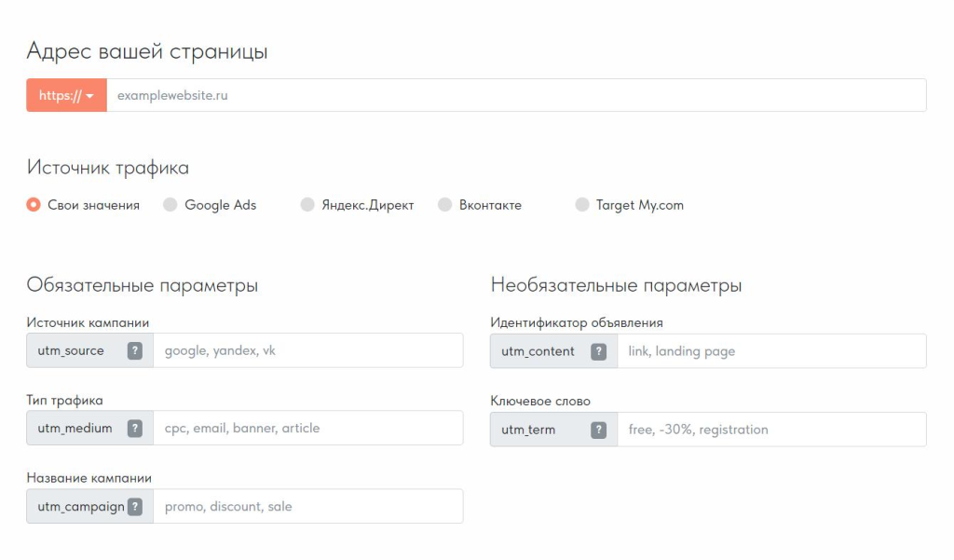Viewport: 954px width, 560px height.
Task: Click the examplewebsite.ru address input field
Action: [516, 95]
